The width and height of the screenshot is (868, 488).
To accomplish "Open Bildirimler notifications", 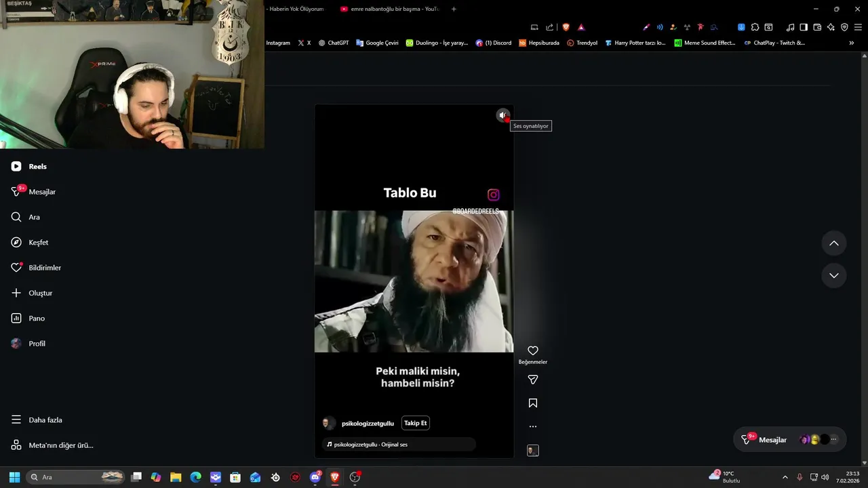I will pyautogui.click(x=36, y=268).
